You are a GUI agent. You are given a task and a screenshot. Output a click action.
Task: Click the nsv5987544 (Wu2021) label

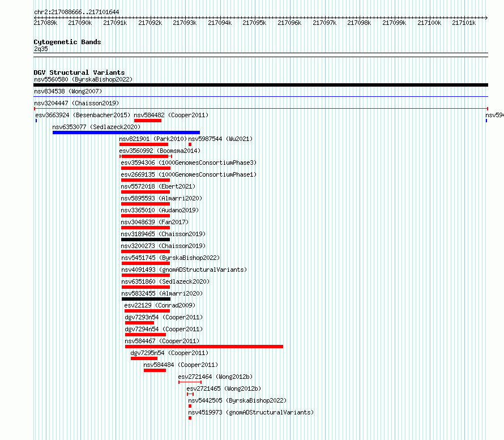220,139
